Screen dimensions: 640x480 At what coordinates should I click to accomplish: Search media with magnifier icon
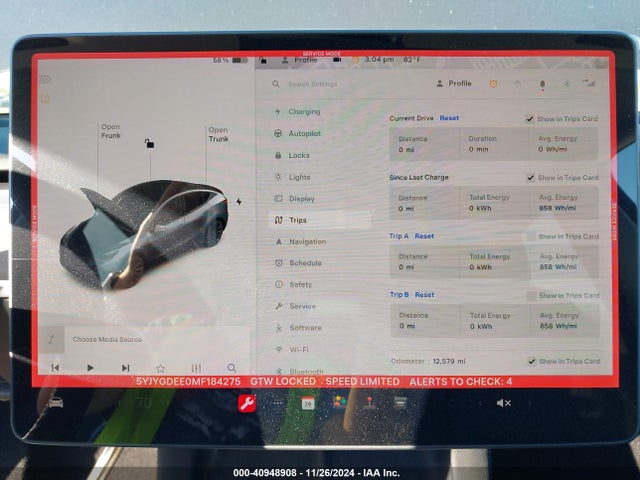click(x=232, y=368)
